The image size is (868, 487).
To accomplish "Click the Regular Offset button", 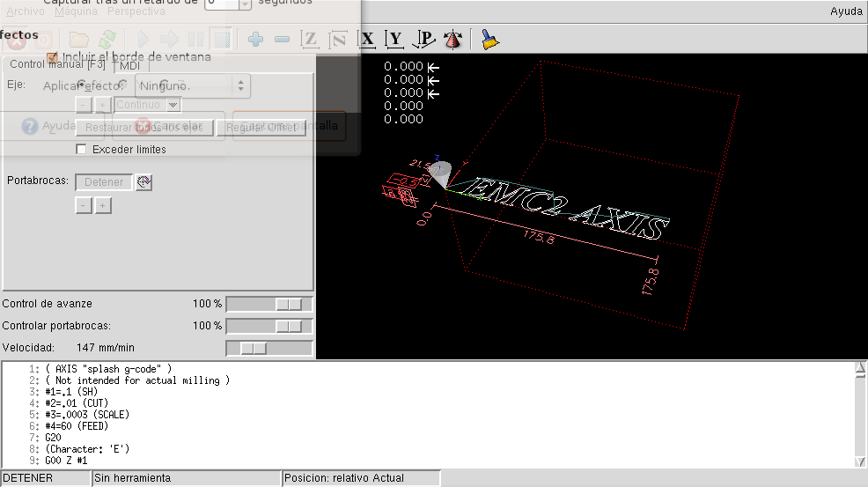I will pyautogui.click(x=261, y=128).
